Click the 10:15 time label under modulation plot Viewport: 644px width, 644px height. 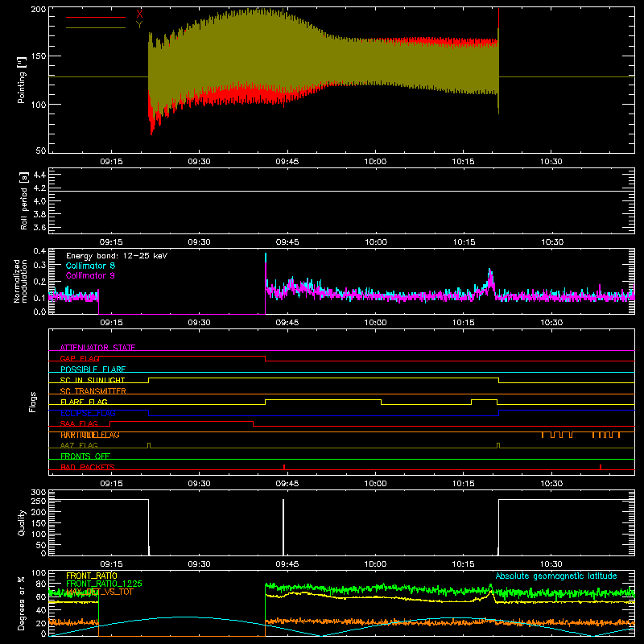pyautogui.click(x=464, y=323)
